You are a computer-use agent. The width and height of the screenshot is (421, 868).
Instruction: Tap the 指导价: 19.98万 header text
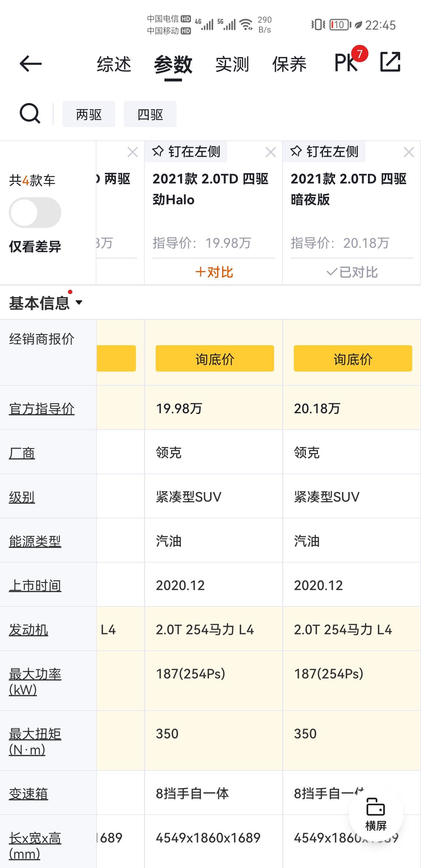click(202, 243)
